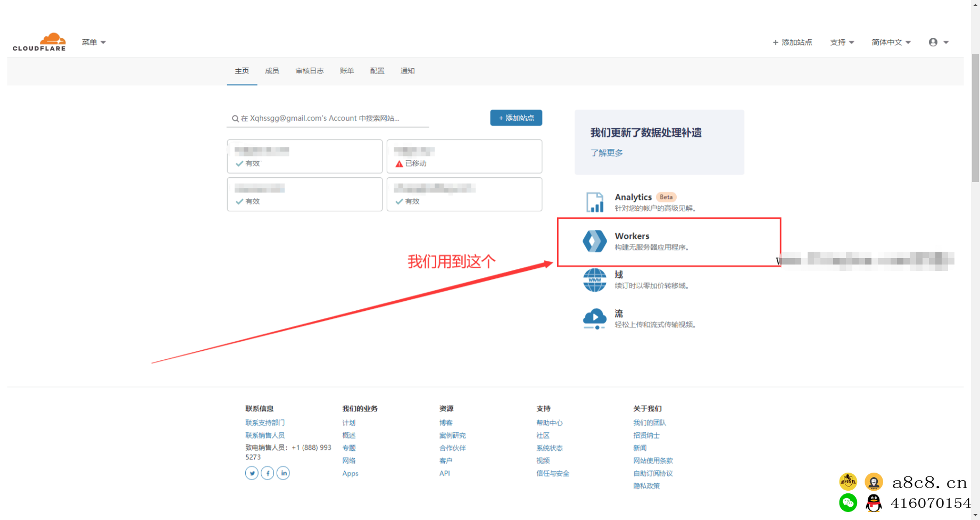Open 网站使用条款 footer link

pos(653,460)
